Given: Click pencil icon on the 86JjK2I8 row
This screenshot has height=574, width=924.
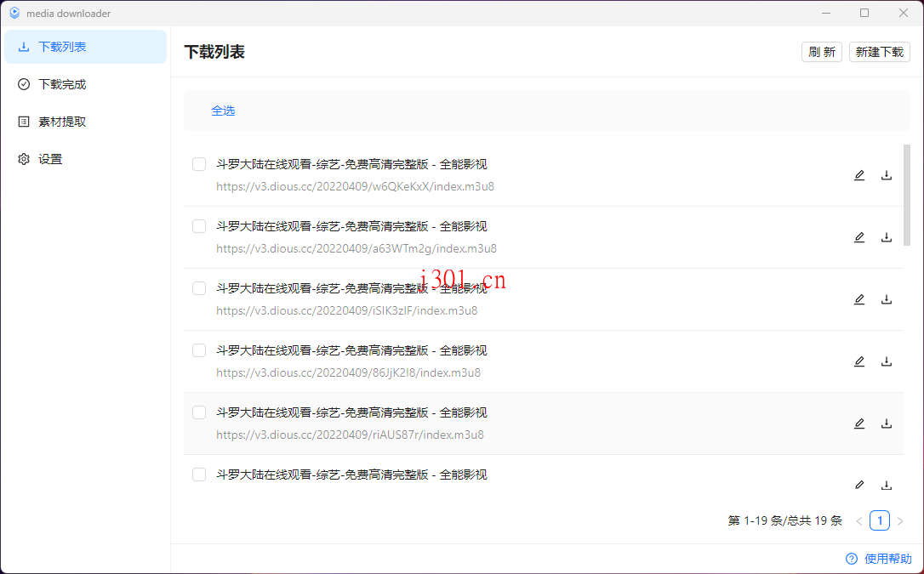Looking at the screenshot, I should [x=859, y=361].
